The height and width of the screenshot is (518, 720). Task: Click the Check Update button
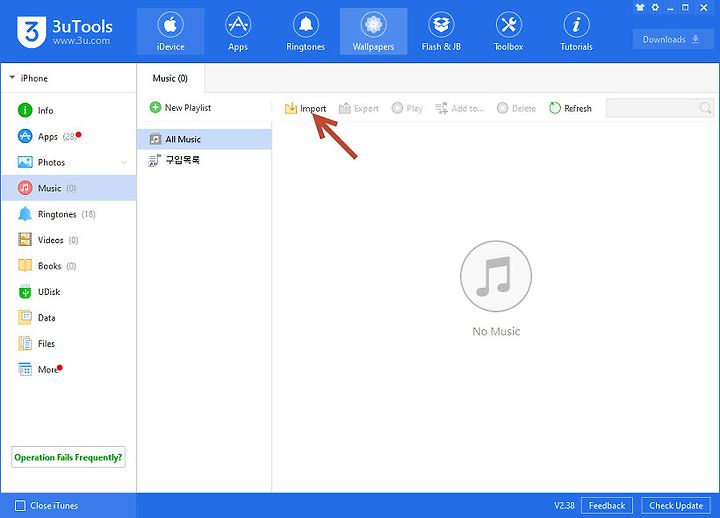coord(676,506)
